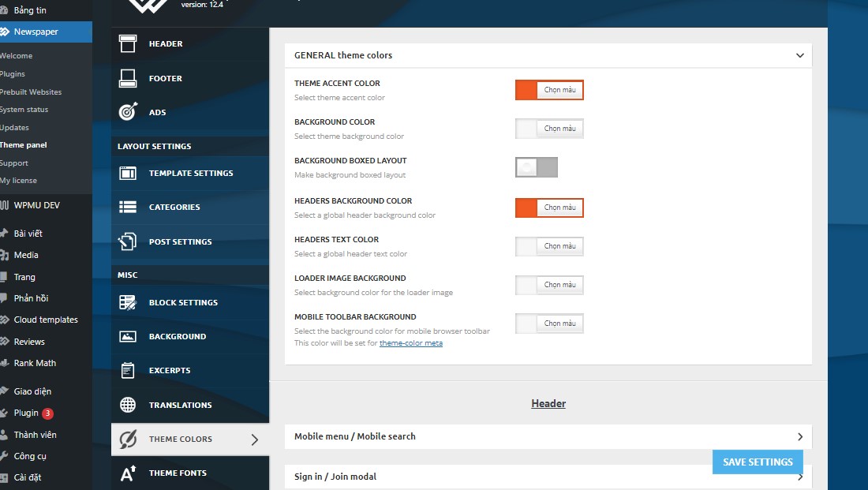The width and height of the screenshot is (868, 490).
Task: Open the Footer panel icon
Action: (x=128, y=78)
